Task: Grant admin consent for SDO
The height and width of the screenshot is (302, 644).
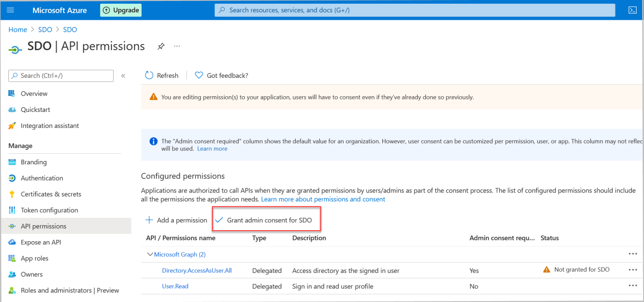Action: click(x=264, y=220)
